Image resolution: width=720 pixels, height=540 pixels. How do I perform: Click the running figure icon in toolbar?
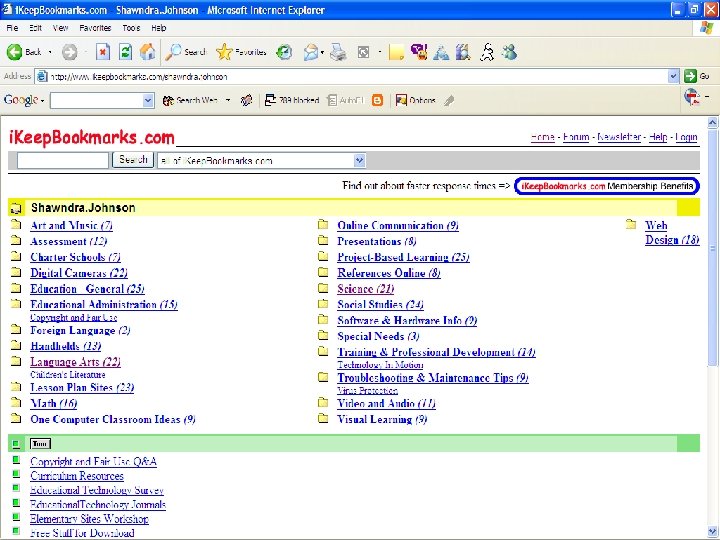(x=487, y=52)
